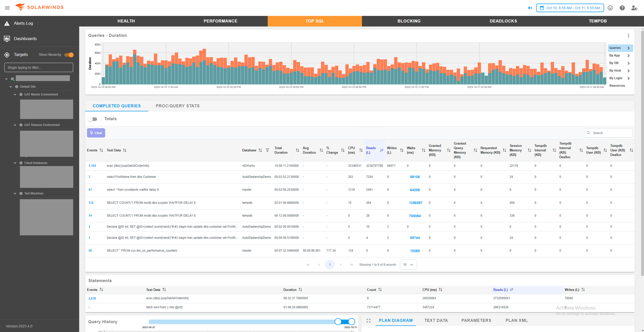Click the Clear filter button
Screen dimensions: 644x332
pyautogui.click(x=96, y=133)
